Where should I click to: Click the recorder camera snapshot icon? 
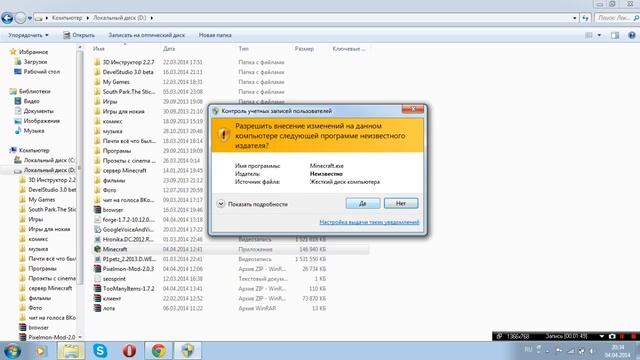tap(612, 336)
